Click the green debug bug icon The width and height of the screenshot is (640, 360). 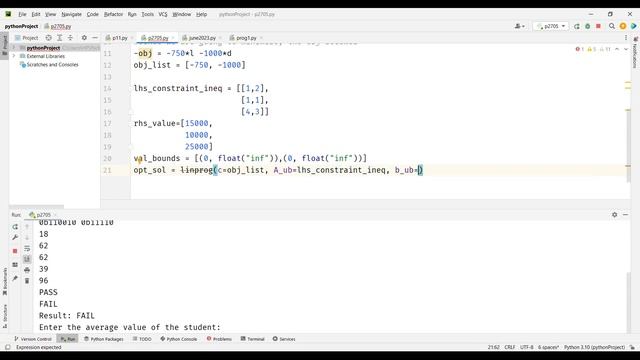(x=588, y=26)
